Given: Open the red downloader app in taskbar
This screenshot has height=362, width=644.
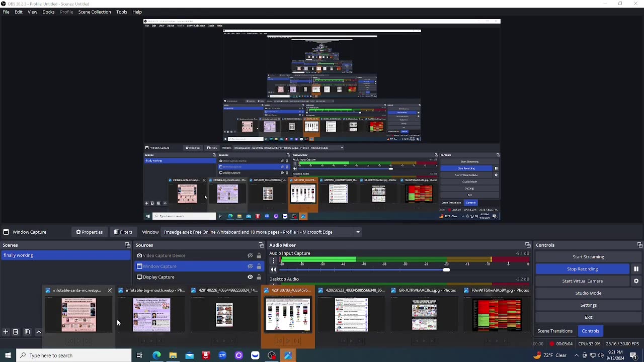Looking at the screenshot, I should tap(206, 355).
